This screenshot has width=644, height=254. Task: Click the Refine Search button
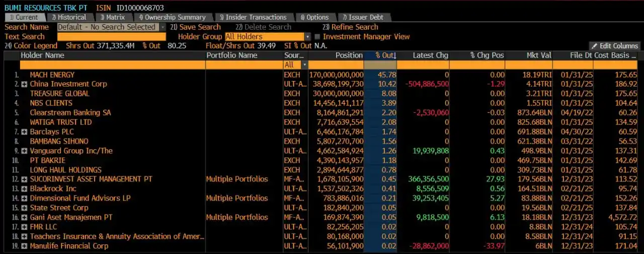click(x=350, y=27)
